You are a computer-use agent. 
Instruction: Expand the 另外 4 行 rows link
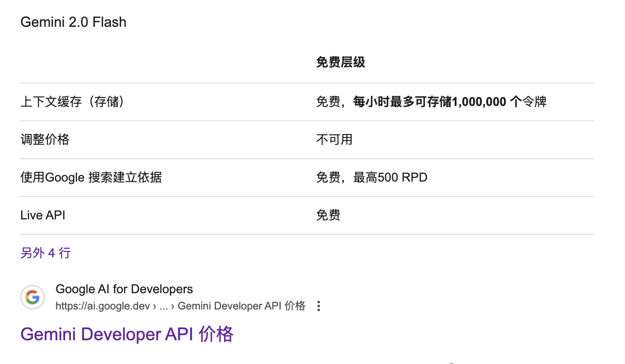(45, 253)
